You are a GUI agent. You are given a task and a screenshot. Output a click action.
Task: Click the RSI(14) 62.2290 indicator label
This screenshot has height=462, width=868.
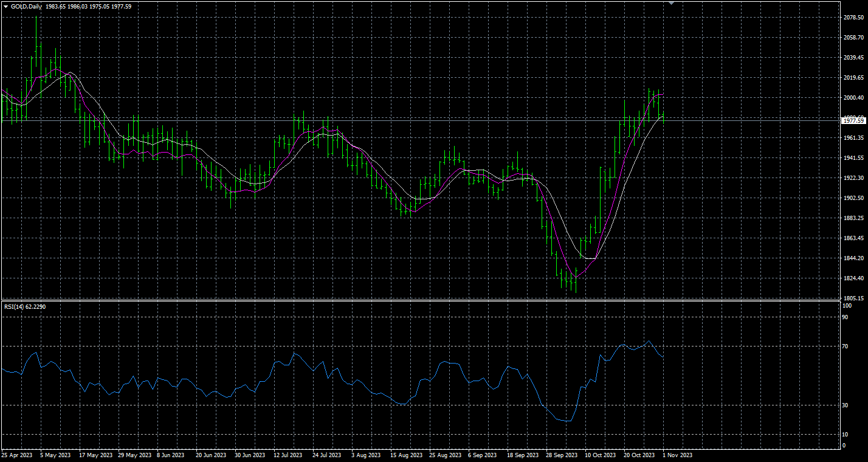pyautogui.click(x=25, y=307)
